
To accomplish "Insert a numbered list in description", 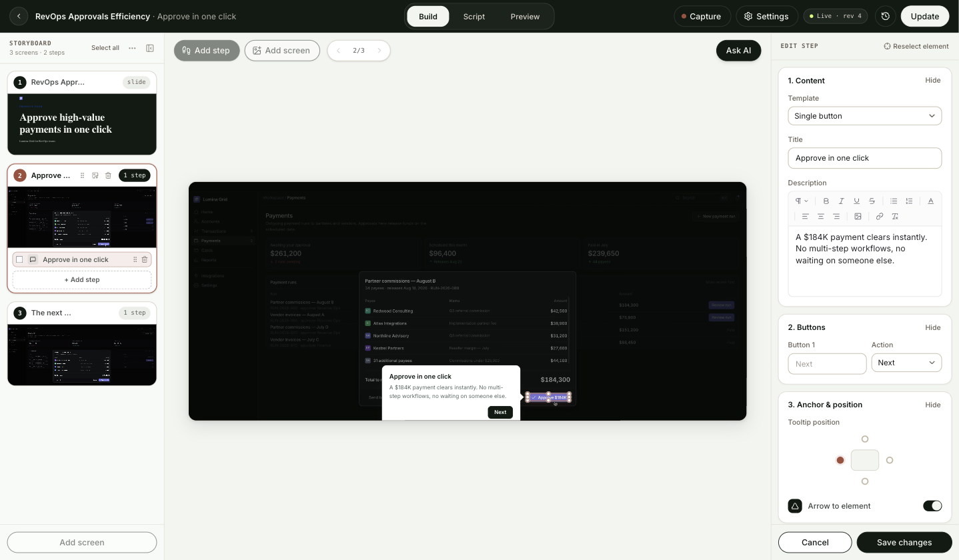I will pyautogui.click(x=909, y=201).
